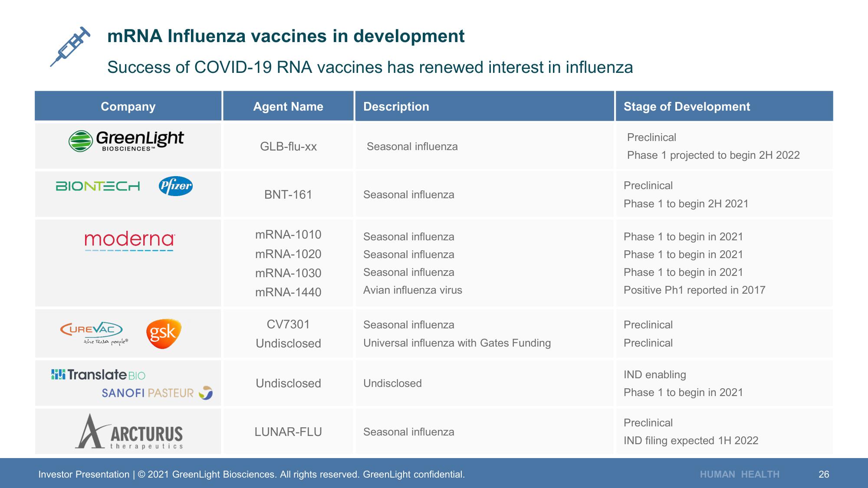
Task: Click the Agent Name column header
Action: tap(288, 106)
